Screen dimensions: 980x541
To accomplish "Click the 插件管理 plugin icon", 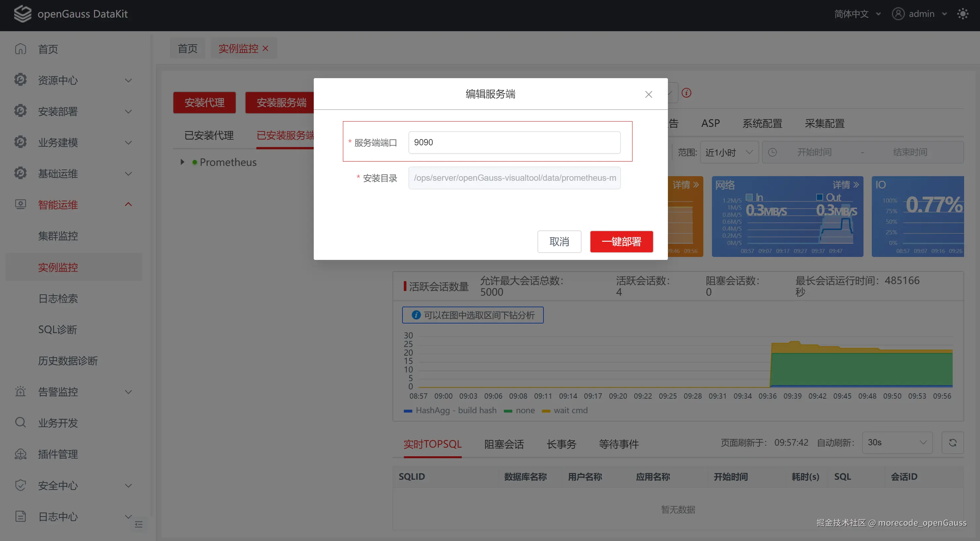I will pyautogui.click(x=21, y=454).
